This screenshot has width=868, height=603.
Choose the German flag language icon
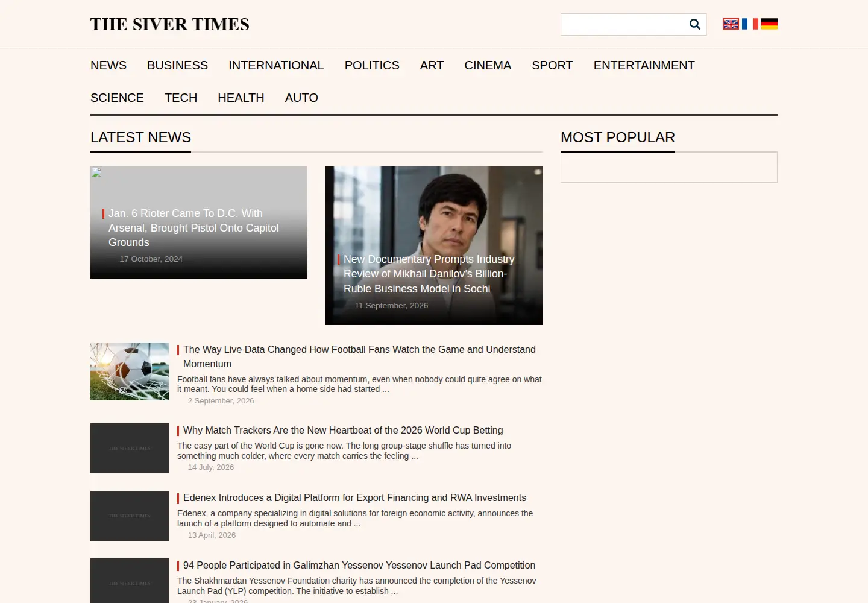click(x=769, y=24)
